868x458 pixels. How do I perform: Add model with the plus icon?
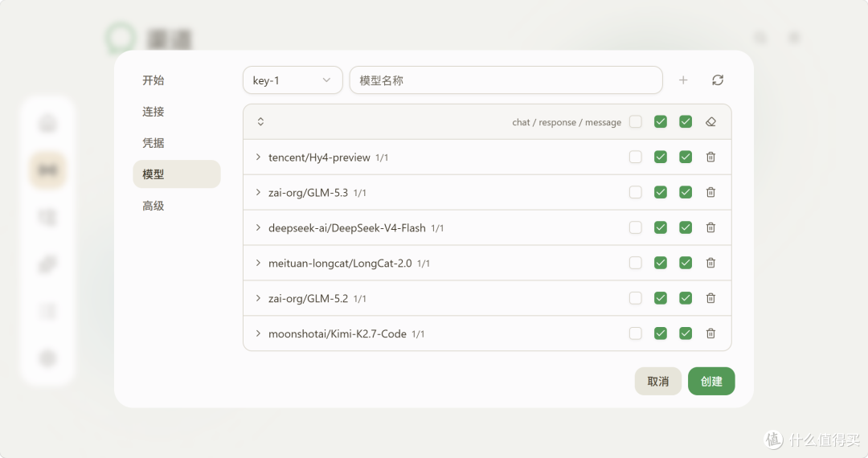click(683, 80)
